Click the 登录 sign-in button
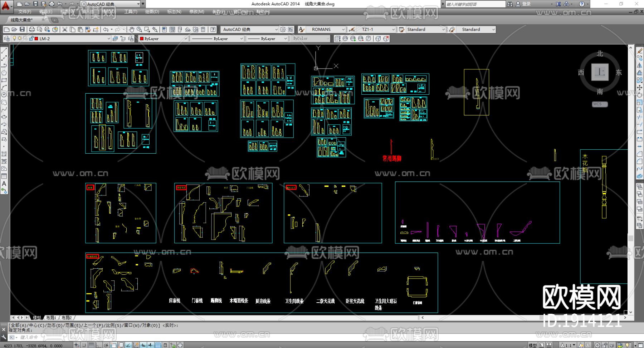The image size is (644, 348). point(526,4)
